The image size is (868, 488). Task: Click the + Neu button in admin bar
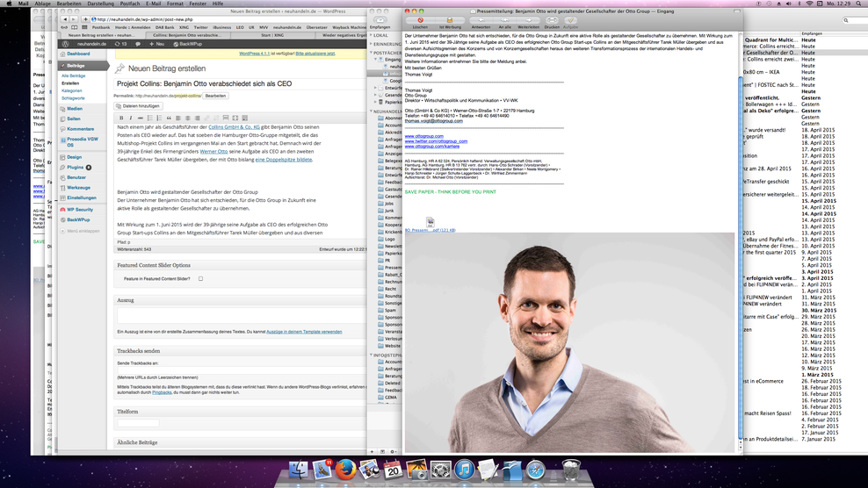(x=156, y=44)
